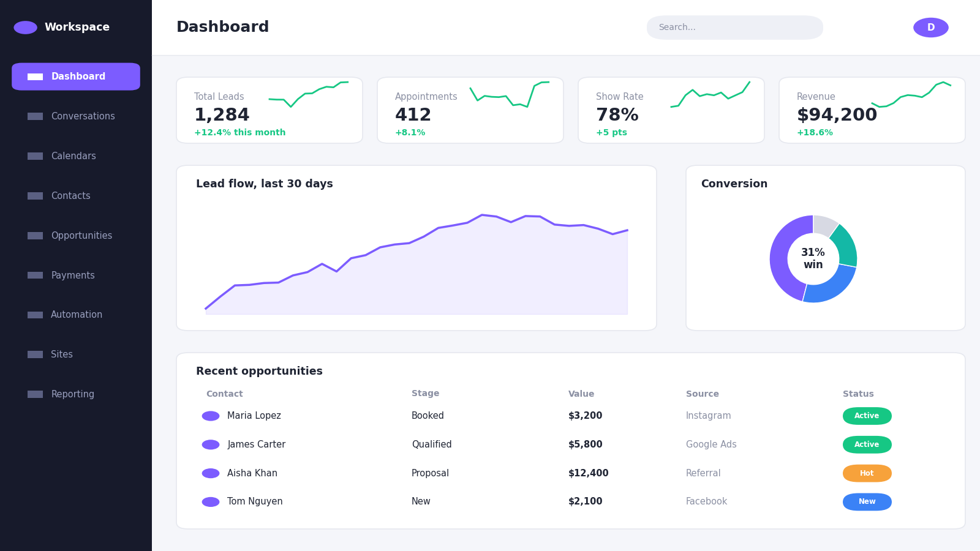Open Tom Nguyen contact name
Viewport: 980px width, 551px height.
pyautogui.click(x=255, y=501)
